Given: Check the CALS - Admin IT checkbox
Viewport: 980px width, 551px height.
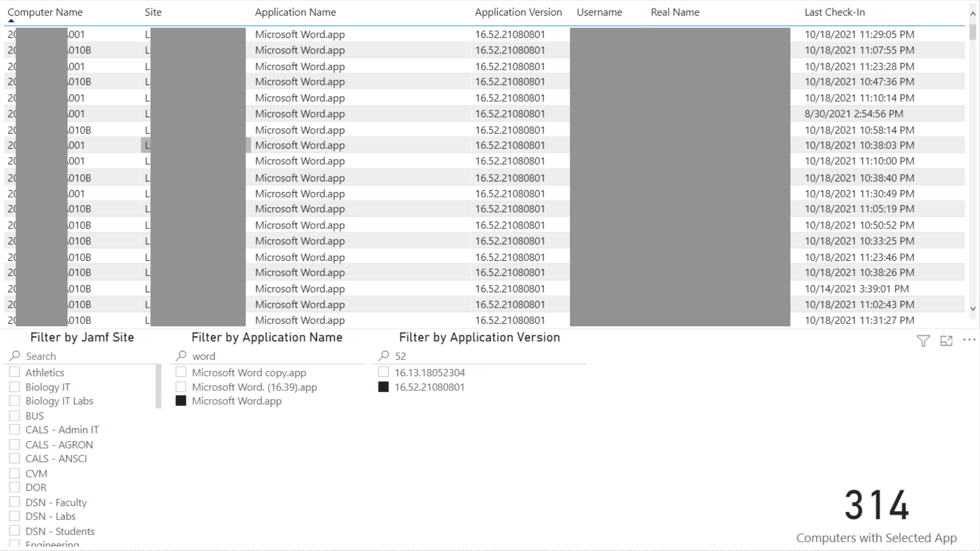Looking at the screenshot, I should pos(15,429).
